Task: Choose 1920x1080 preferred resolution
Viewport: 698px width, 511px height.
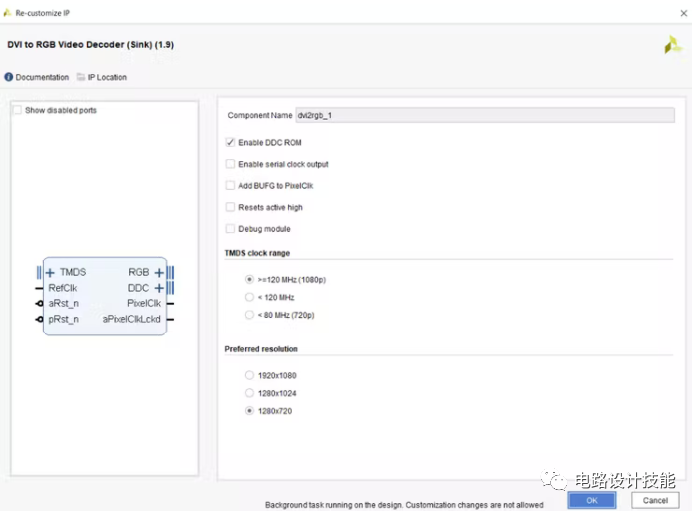Action: pos(249,375)
